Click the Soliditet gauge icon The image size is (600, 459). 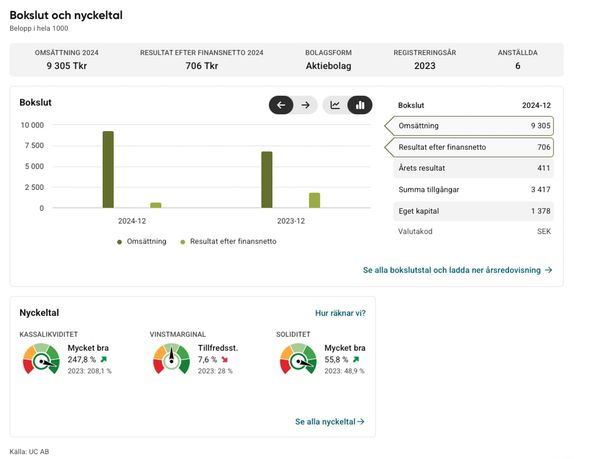click(x=299, y=358)
